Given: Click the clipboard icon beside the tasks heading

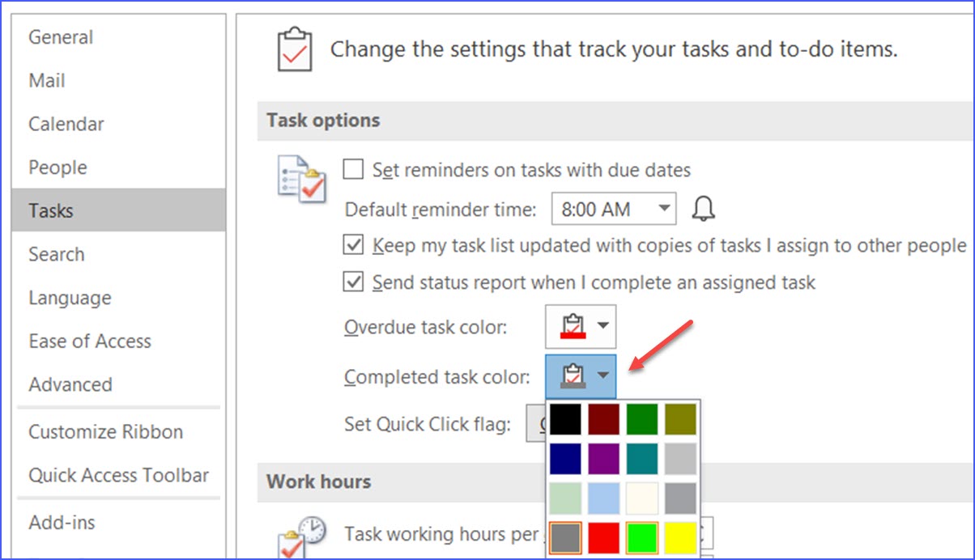Looking at the screenshot, I should tap(293, 49).
